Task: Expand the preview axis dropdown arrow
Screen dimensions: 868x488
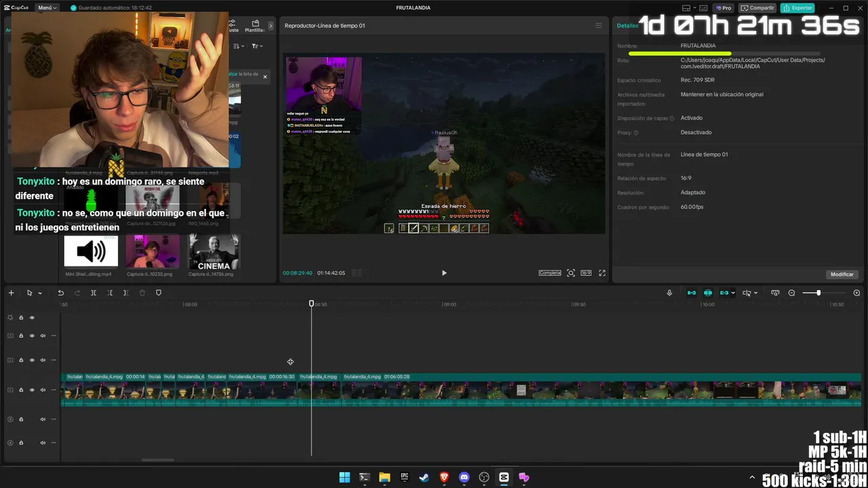Action: pos(755,293)
